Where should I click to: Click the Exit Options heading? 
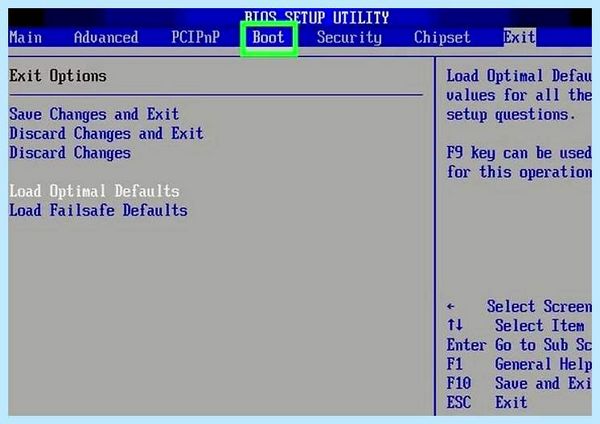click(x=58, y=76)
